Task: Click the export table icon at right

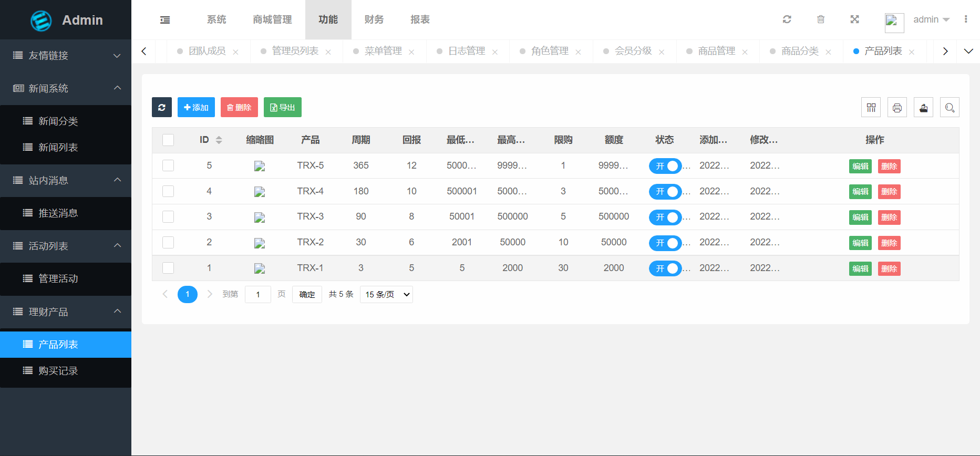Action: (x=924, y=108)
